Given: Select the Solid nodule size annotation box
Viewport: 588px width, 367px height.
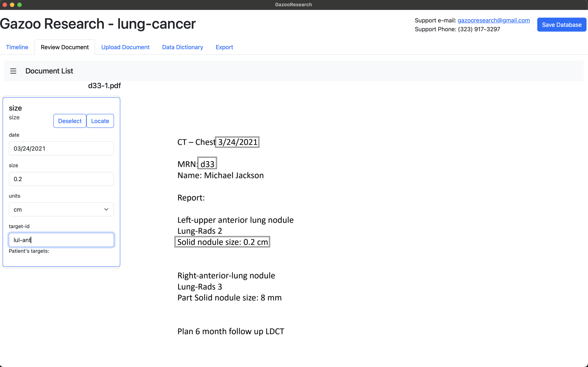Looking at the screenshot, I should tap(222, 242).
